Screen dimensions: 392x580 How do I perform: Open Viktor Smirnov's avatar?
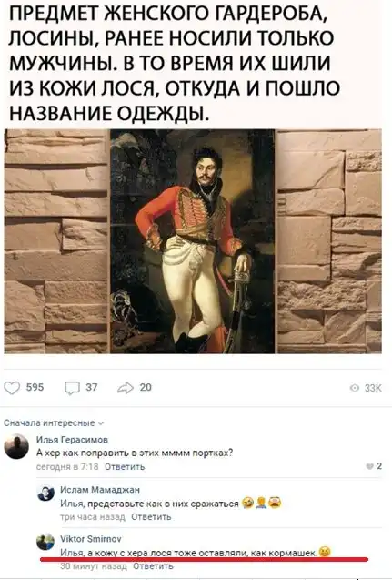pos(45,543)
